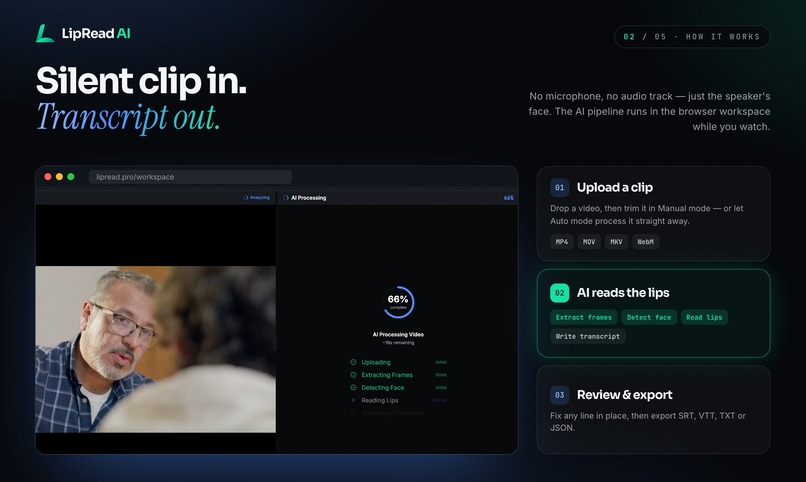Click the check icon next to Extracting Frames
This screenshot has height=482, width=806.
(353, 375)
